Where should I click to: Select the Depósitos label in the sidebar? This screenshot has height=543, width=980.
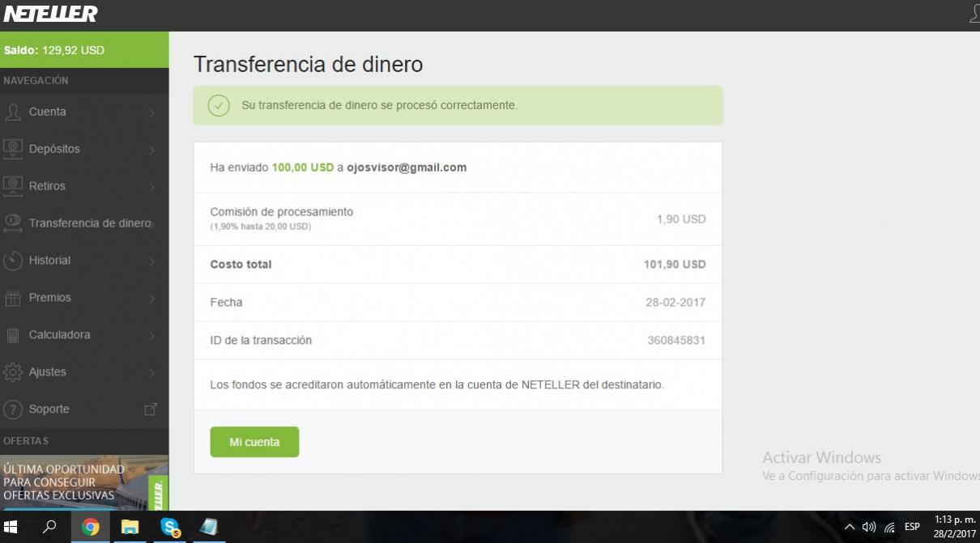coord(54,149)
